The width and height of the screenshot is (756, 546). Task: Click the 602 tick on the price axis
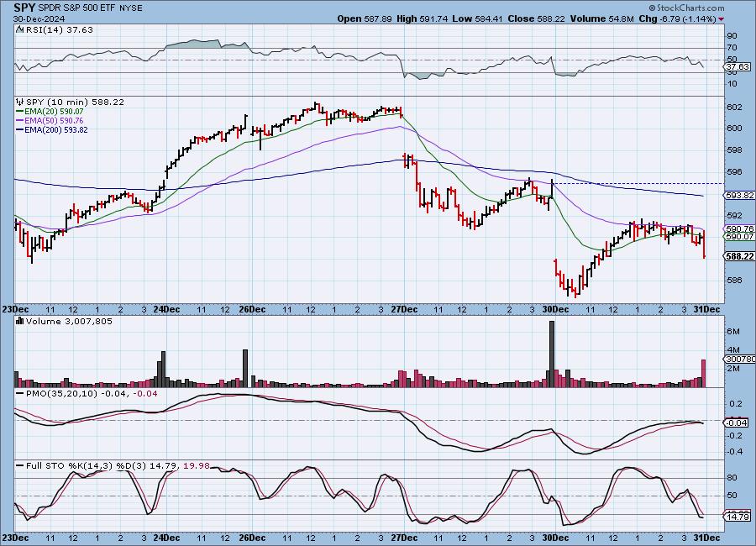pos(734,107)
